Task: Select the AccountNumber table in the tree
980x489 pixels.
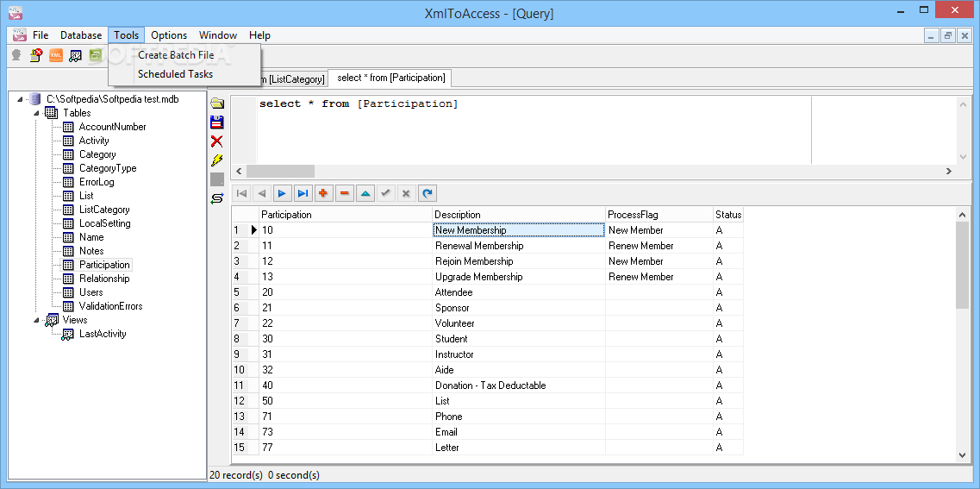Action: pyautogui.click(x=113, y=127)
